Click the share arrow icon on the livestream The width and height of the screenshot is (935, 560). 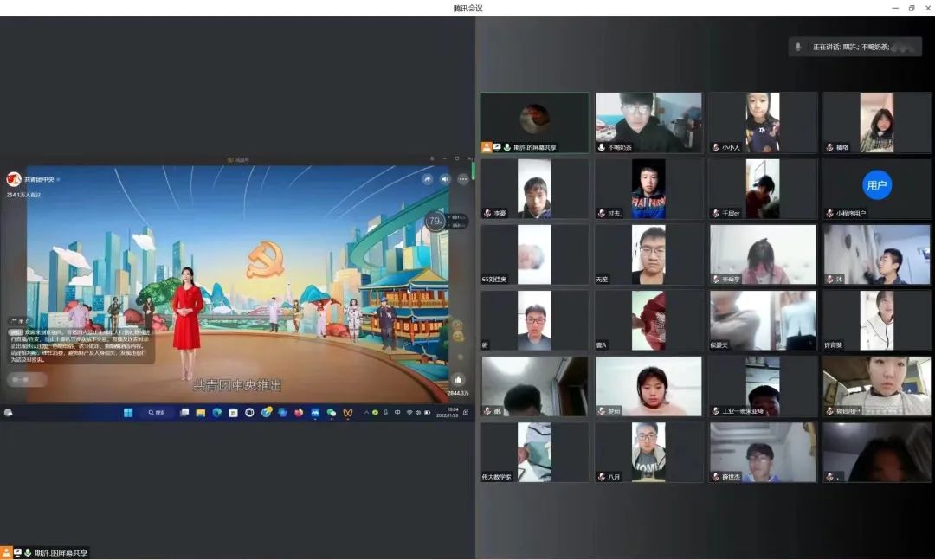coord(427,179)
